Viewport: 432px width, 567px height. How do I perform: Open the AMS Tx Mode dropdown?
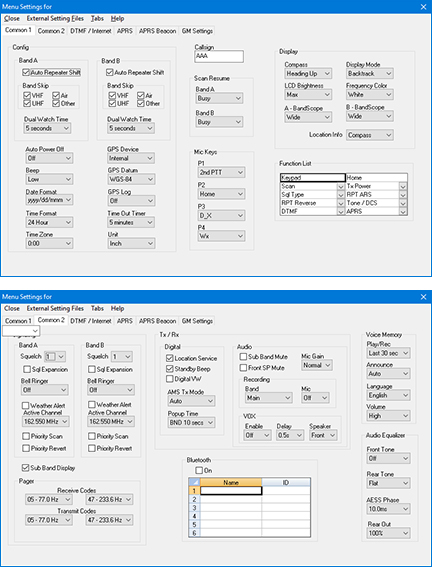(191, 401)
